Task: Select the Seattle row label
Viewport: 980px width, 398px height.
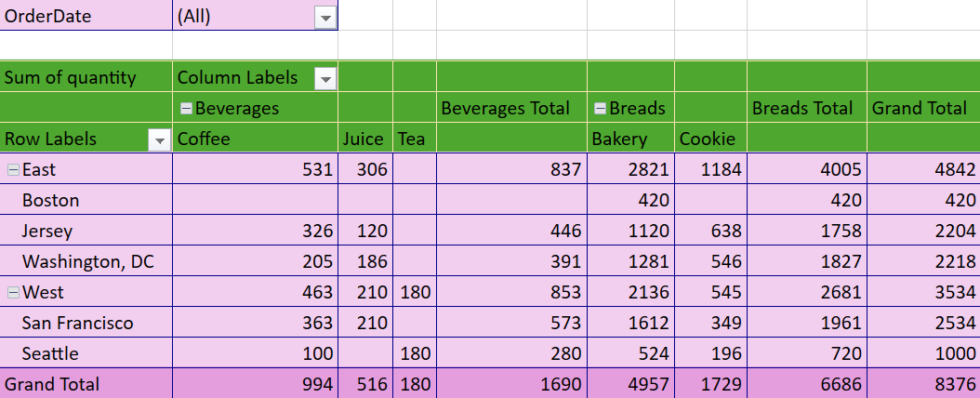Action: (50, 353)
